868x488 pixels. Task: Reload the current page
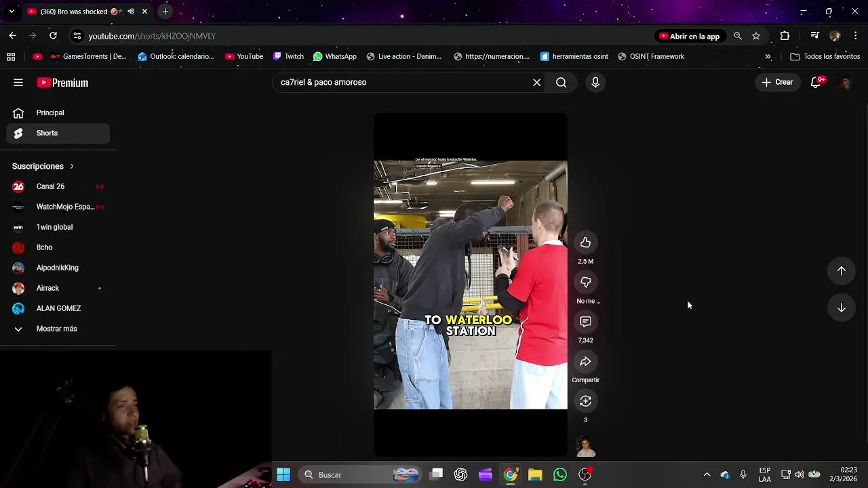click(53, 36)
